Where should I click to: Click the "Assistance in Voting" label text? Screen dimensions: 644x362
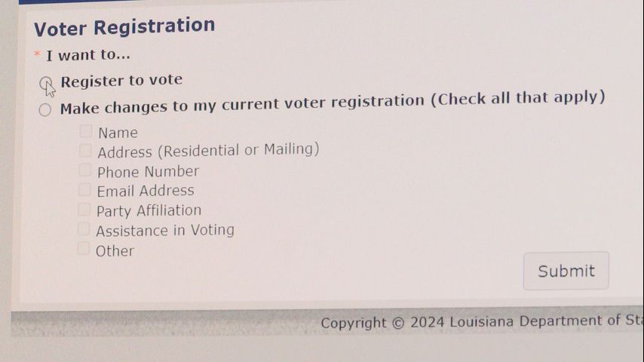tap(165, 230)
